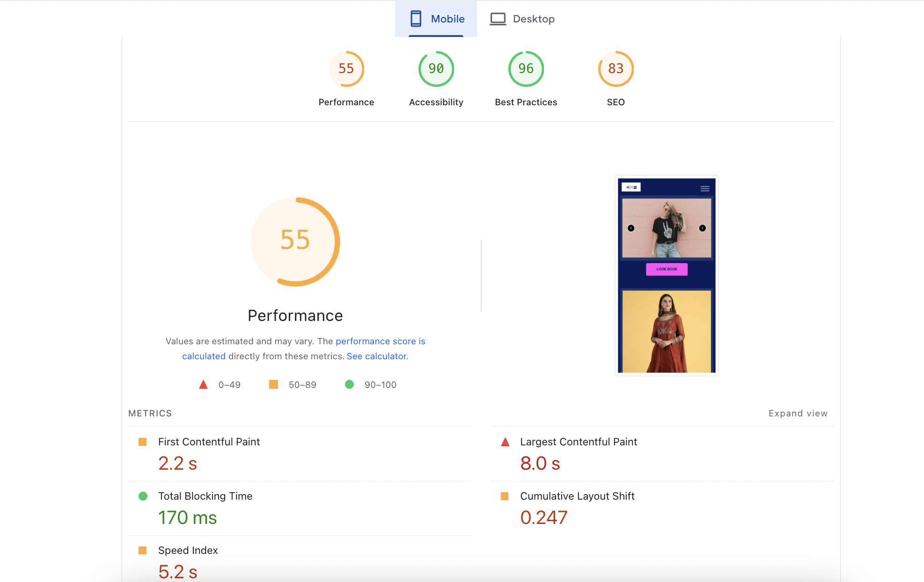This screenshot has width=924, height=582.
Task: Click red triangle beside Largest Contentful Paint
Action: pos(505,442)
